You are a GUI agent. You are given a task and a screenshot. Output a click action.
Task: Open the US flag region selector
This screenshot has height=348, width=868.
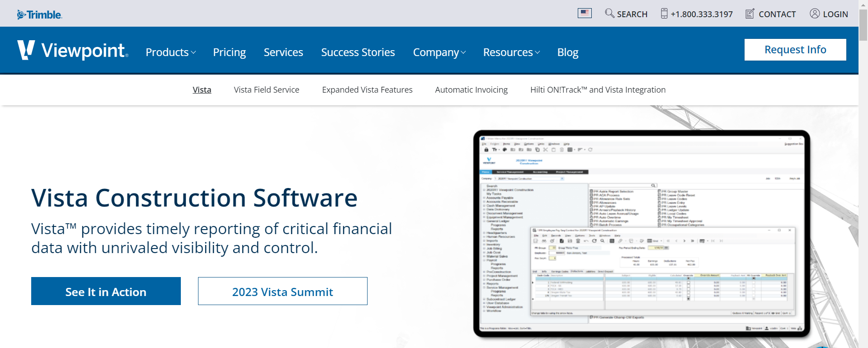585,13
